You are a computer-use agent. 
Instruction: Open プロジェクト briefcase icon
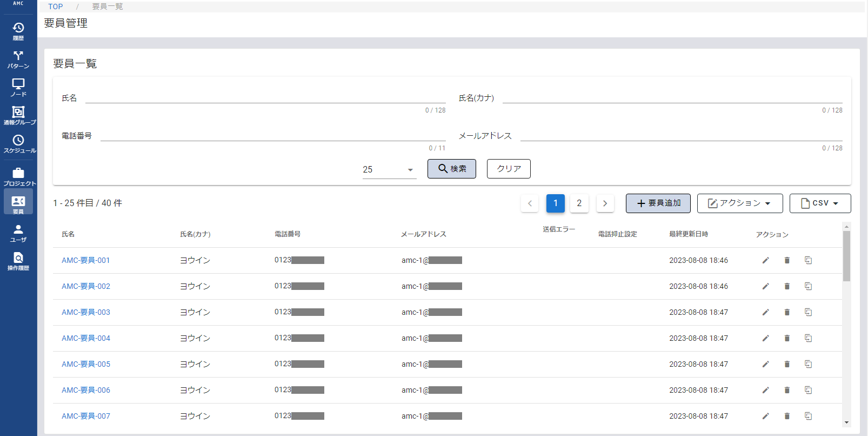tap(18, 176)
